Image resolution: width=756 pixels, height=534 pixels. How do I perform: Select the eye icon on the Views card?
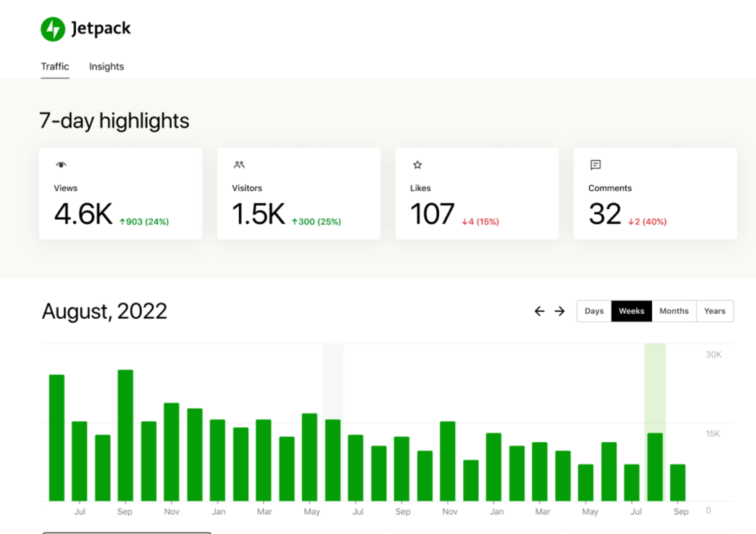pyautogui.click(x=61, y=164)
